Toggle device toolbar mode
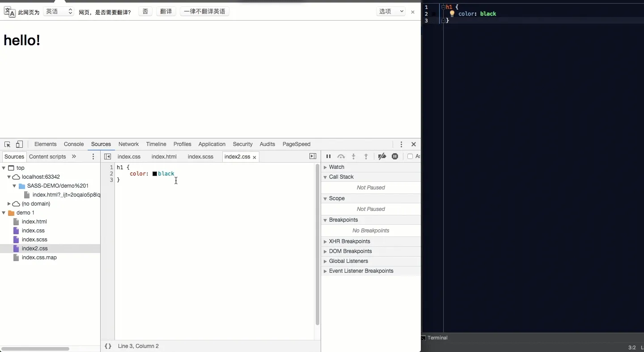This screenshot has height=352, width=644. (x=19, y=144)
